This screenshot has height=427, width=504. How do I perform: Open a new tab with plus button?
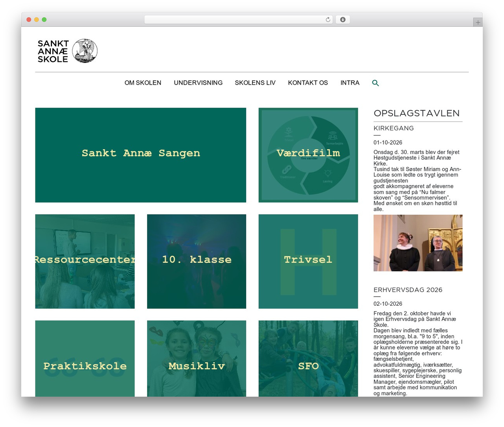click(478, 22)
